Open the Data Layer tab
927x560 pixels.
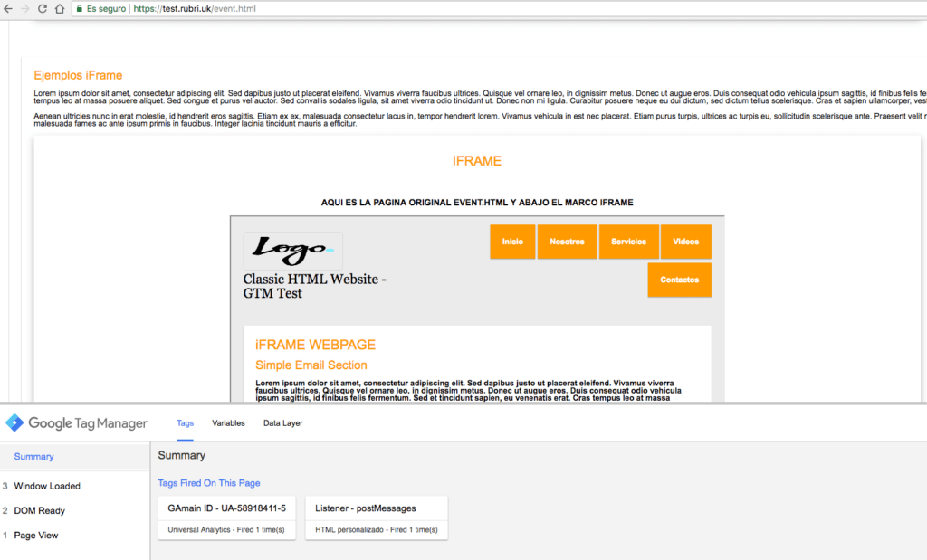pyautogui.click(x=282, y=422)
